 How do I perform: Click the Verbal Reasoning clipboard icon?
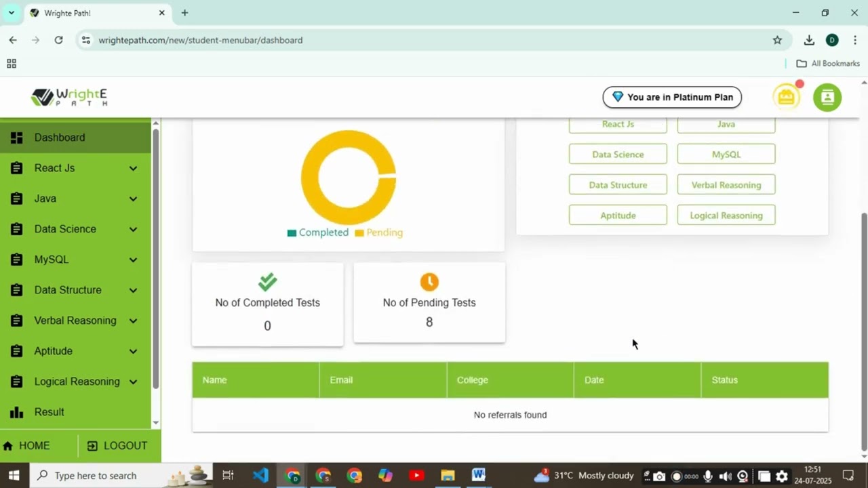(17, 321)
